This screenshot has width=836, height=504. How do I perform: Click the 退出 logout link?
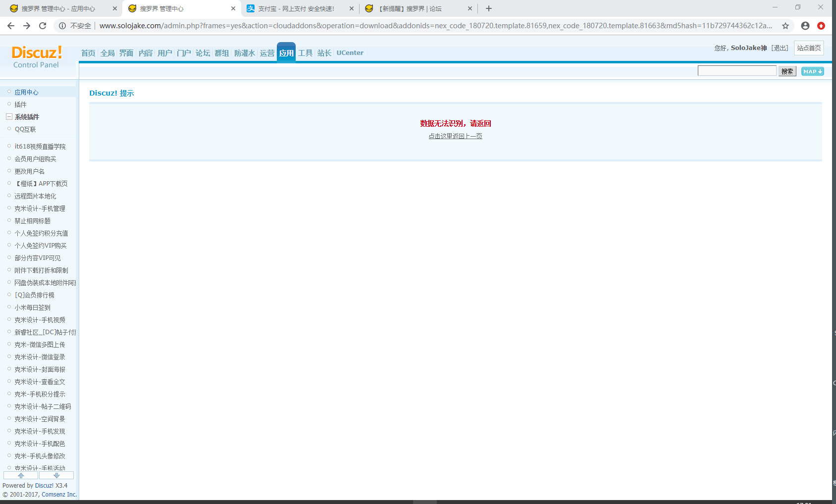coord(780,48)
